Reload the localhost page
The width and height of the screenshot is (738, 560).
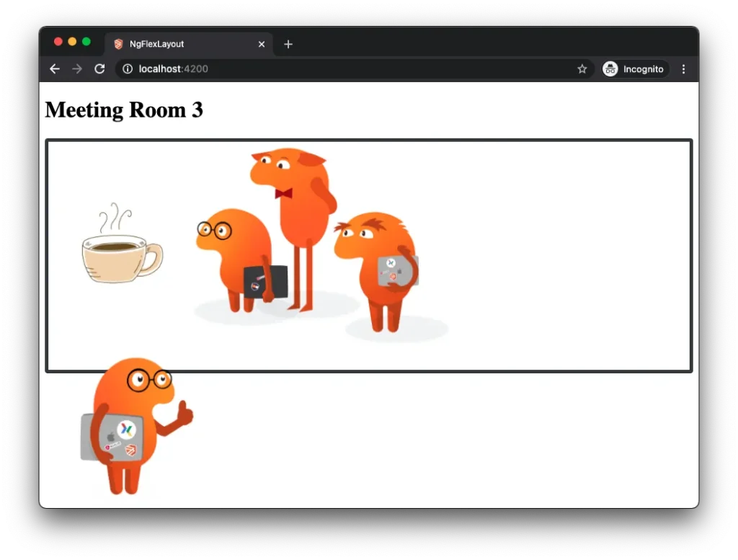tap(99, 69)
